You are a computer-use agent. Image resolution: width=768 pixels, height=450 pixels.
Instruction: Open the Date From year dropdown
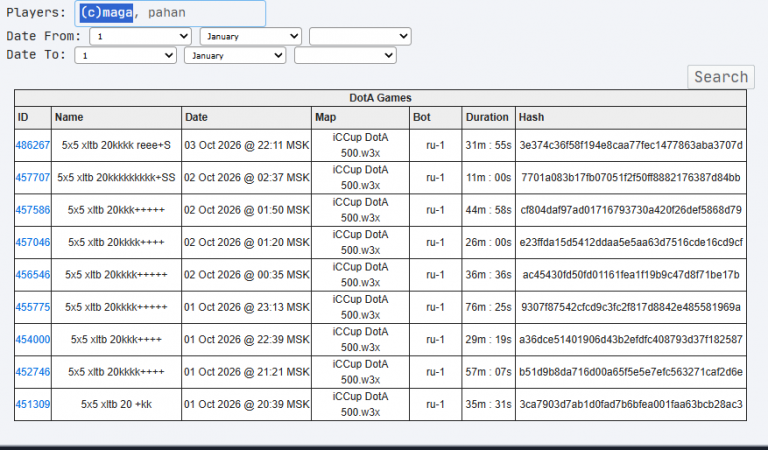(x=360, y=36)
